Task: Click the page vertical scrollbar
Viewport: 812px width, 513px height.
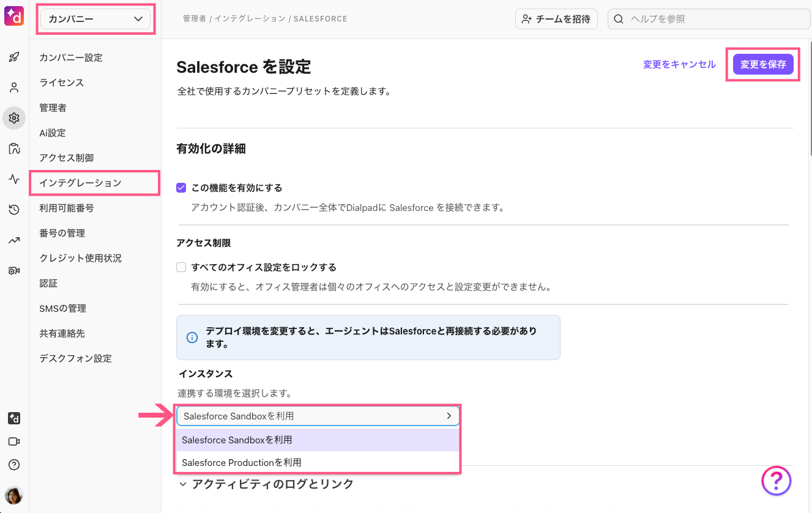Action: pyautogui.click(x=810, y=98)
